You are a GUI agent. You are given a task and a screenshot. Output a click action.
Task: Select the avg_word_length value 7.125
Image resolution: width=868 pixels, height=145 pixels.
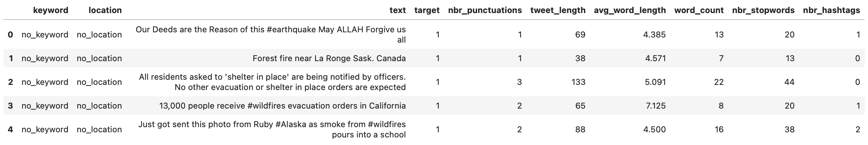pyautogui.click(x=656, y=106)
